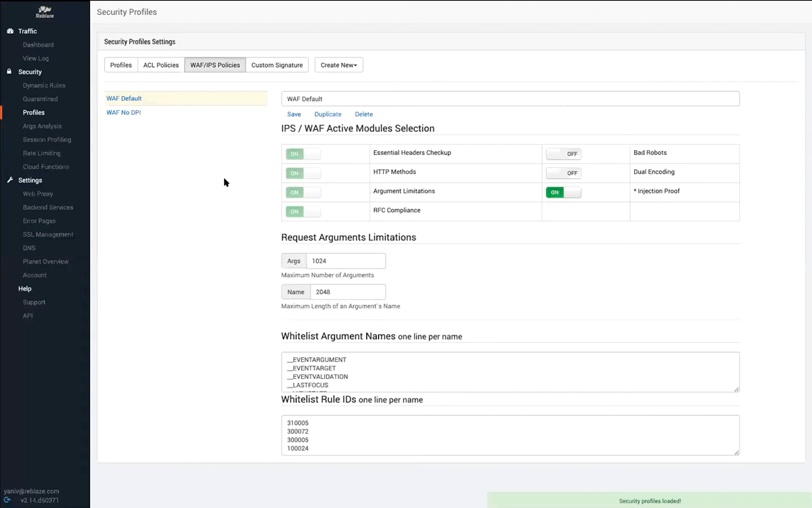
Task: Enable the Bad Robots module
Action: tap(563, 154)
